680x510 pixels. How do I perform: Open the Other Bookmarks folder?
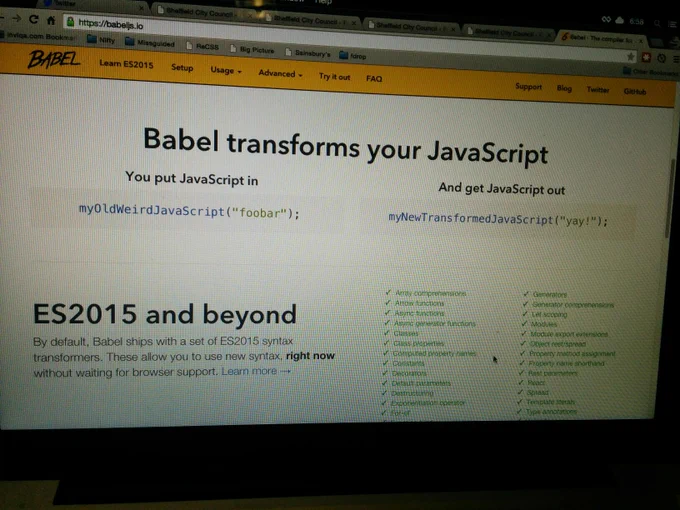pyautogui.click(x=651, y=72)
